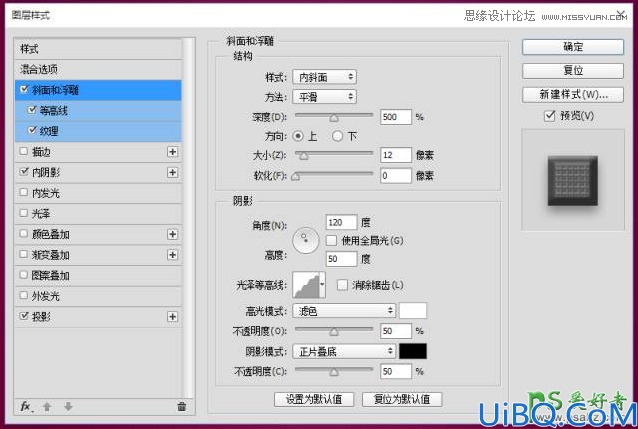Enable the 外发光 checkbox
The image size is (638, 429).
(24, 295)
